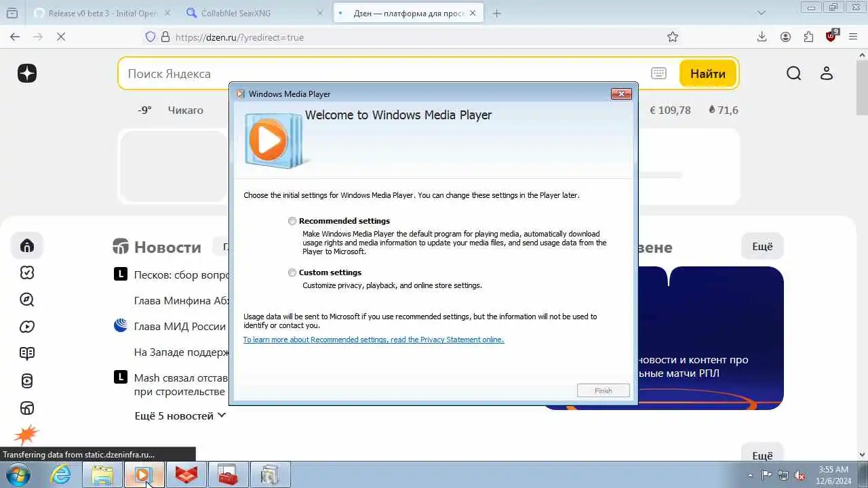Open the Dzen user profile icon

[826, 73]
